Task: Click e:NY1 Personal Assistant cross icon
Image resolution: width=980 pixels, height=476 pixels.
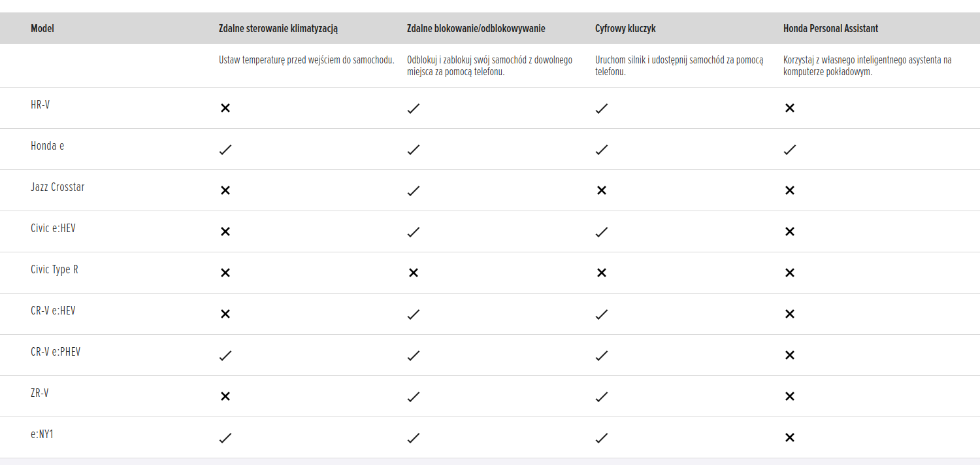Action: coord(789,437)
